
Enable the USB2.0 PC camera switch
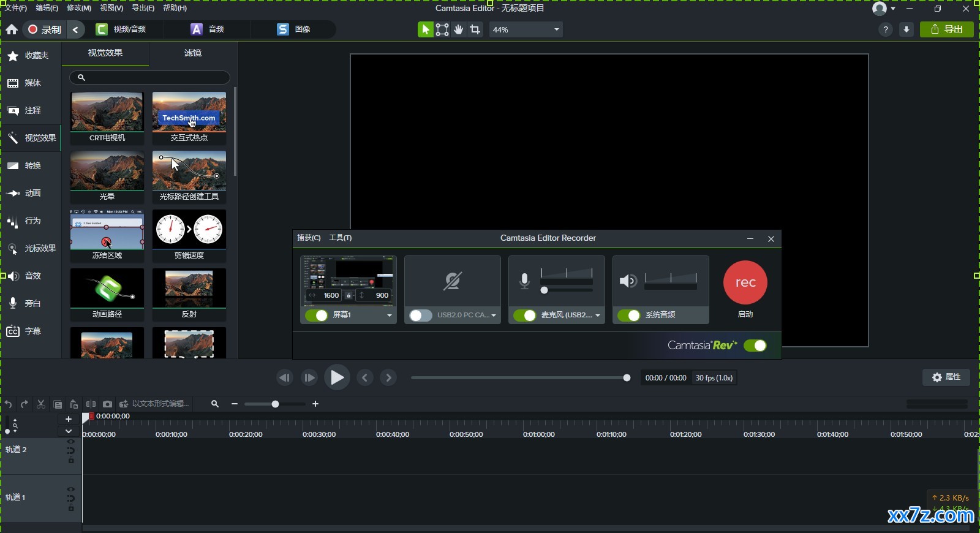pyautogui.click(x=421, y=315)
